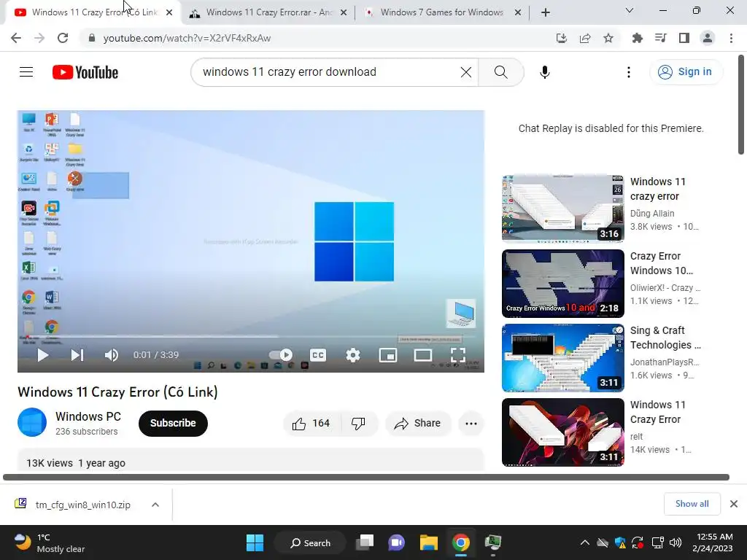The image size is (747, 560).
Task: Like the video with 164 likes
Action: (x=312, y=424)
